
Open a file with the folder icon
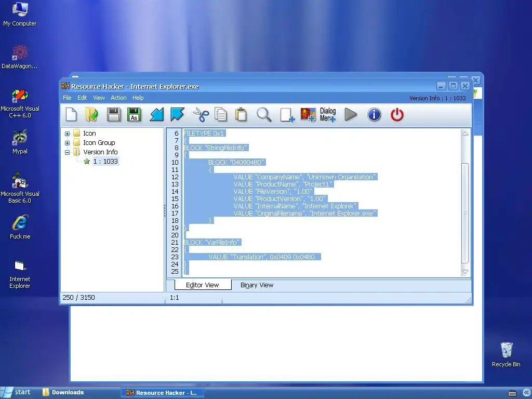(91, 114)
